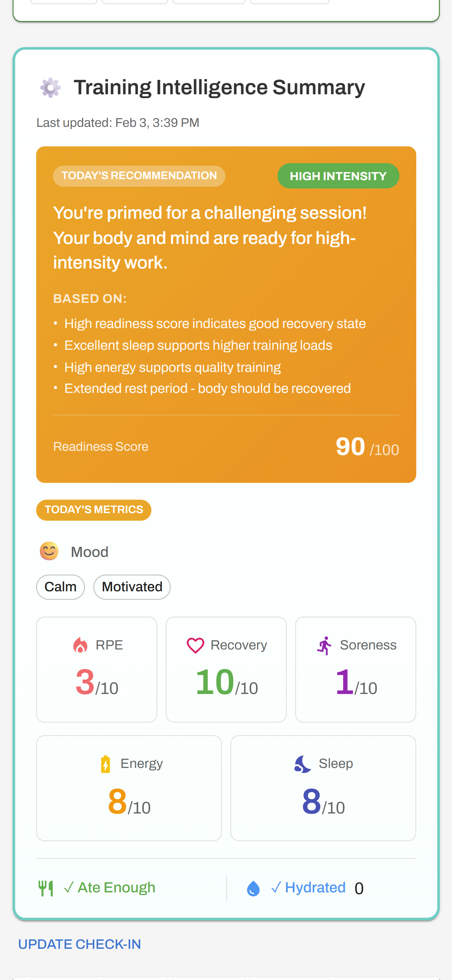Select the Calm mood chip
Viewport: 452px width, 980px height.
pos(60,587)
